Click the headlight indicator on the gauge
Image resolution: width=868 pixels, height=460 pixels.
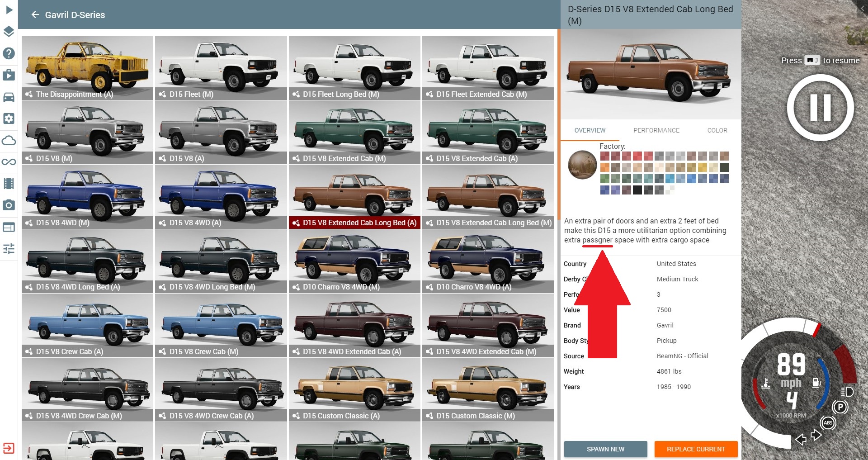[x=847, y=392]
